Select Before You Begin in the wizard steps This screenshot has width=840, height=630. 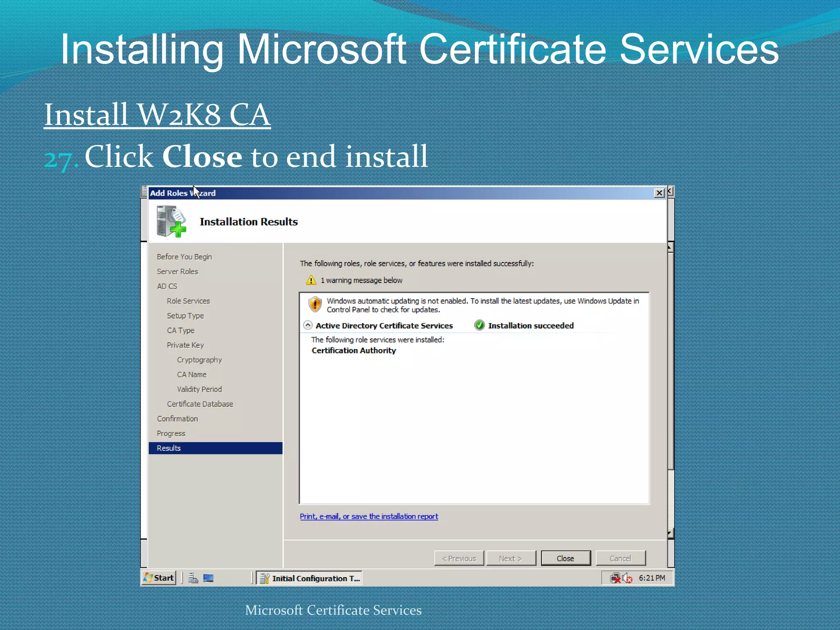tap(184, 257)
